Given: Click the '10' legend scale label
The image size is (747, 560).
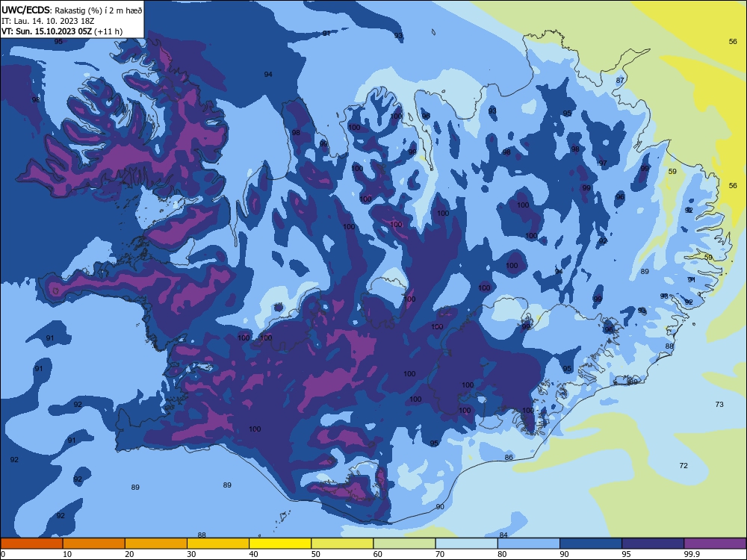Looking at the screenshot, I should tap(67, 554).
